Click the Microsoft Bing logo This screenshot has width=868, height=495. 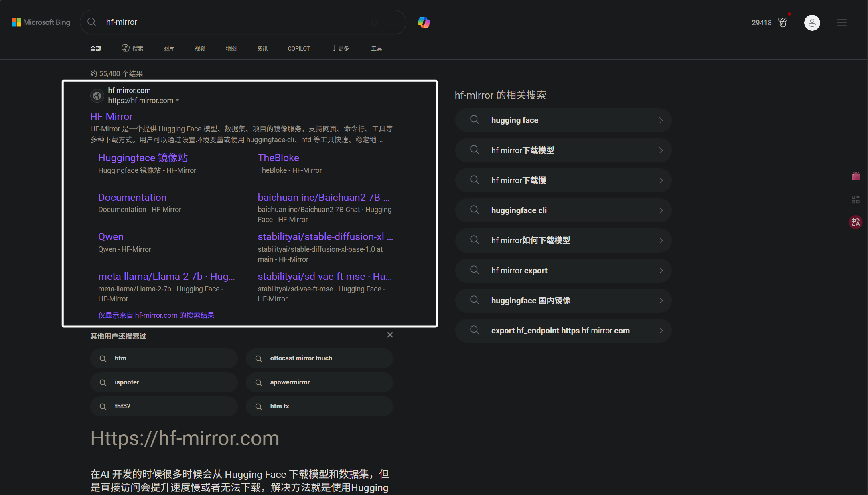coord(41,22)
